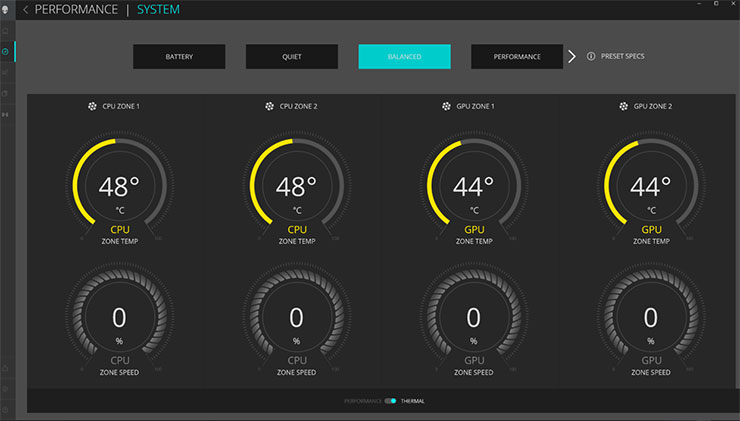740x421 pixels.
Task: Click the CPU Zone 2 fan icon
Action: pos(269,105)
